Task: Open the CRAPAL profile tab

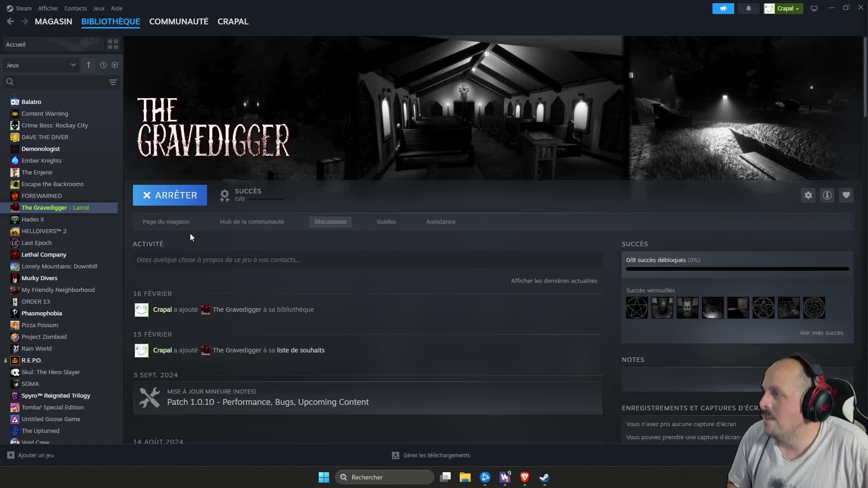Action: [233, 21]
